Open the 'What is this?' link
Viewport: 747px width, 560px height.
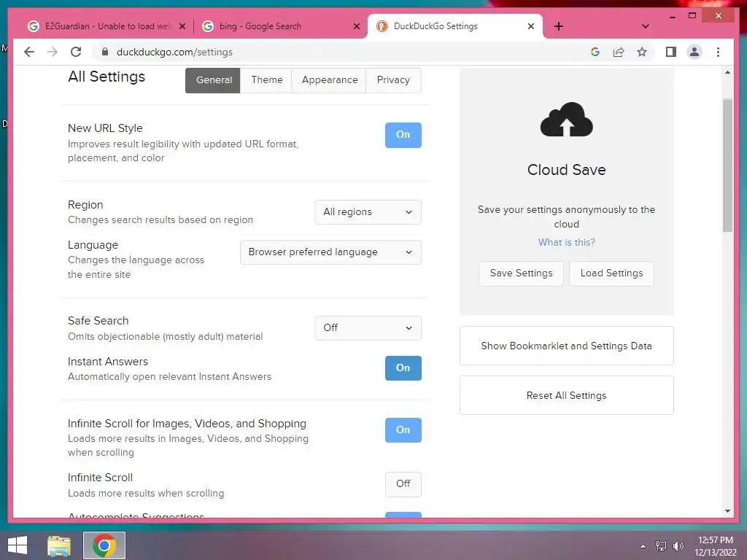coord(566,242)
